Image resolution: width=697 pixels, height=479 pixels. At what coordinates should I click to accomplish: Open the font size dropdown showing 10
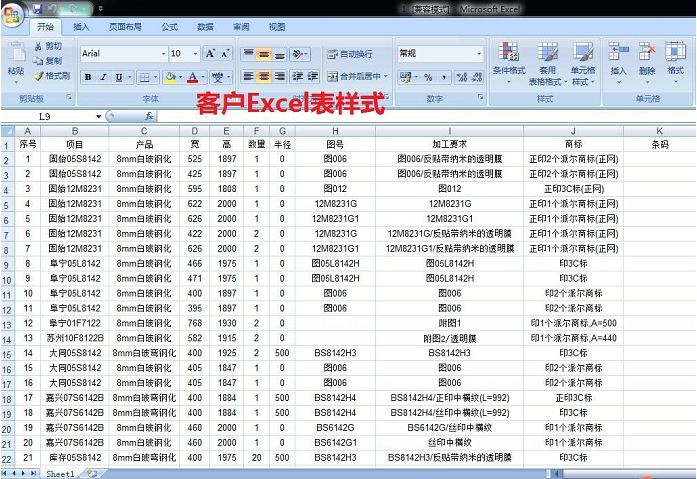pyautogui.click(x=195, y=54)
